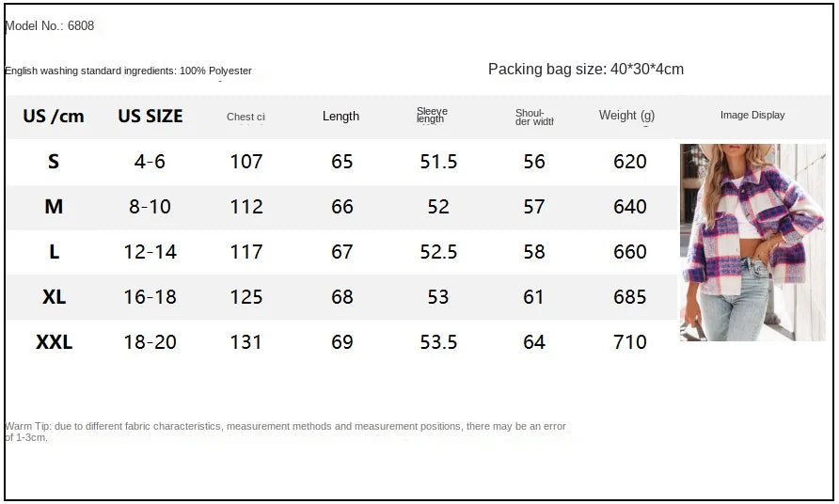The width and height of the screenshot is (839, 504).
Task: Click the sleeve length value 52.5
Action: tap(438, 252)
